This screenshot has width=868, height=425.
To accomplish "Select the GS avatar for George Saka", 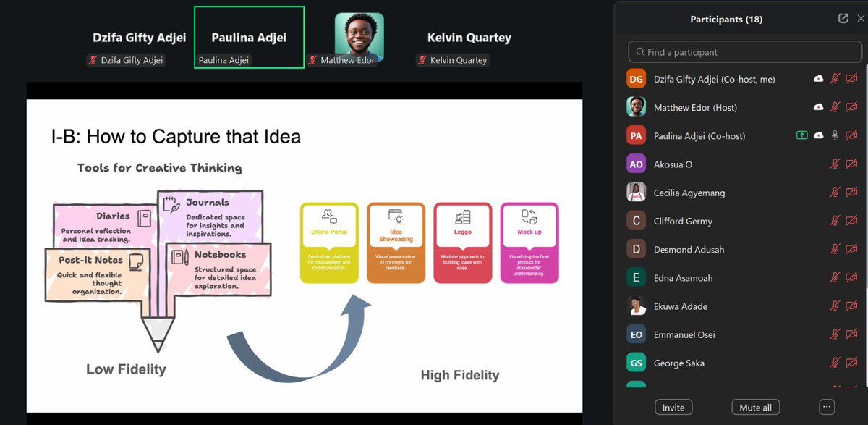I will tap(636, 363).
